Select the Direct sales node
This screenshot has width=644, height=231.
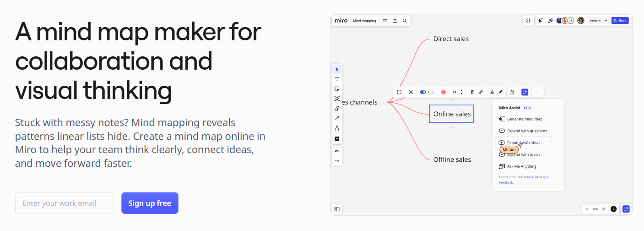point(451,39)
